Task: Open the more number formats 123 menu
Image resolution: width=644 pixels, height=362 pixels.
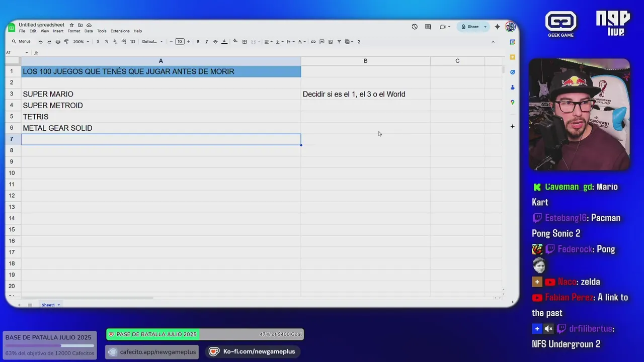Action: tap(133, 42)
